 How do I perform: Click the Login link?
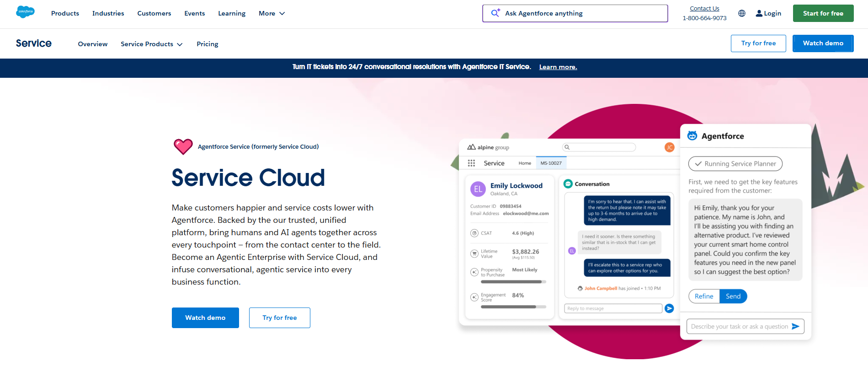point(772,13)
